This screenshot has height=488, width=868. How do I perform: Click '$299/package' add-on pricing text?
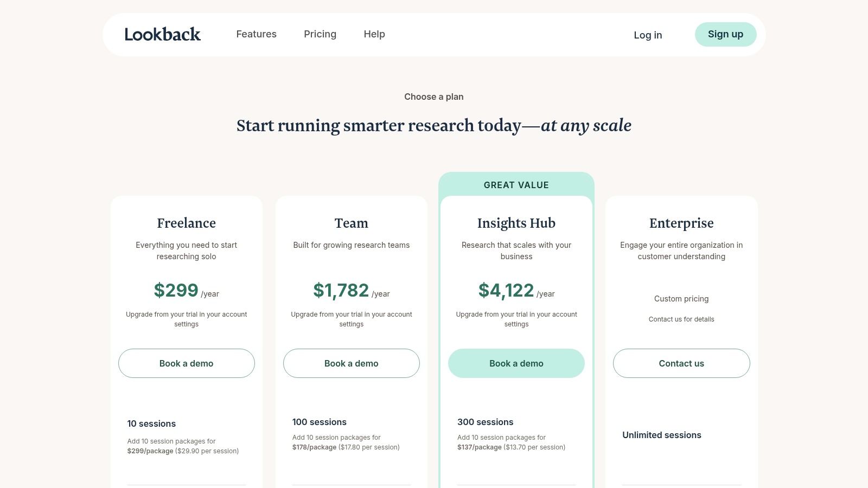pos(150,451)
